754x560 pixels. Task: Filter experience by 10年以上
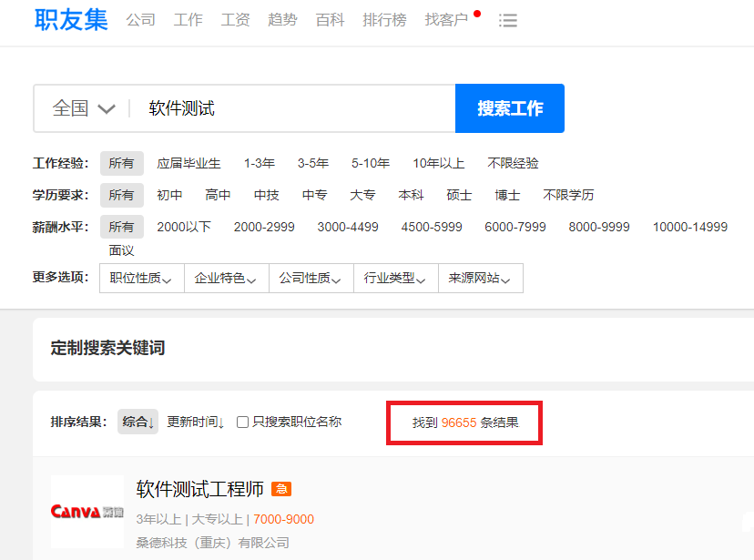439,163
